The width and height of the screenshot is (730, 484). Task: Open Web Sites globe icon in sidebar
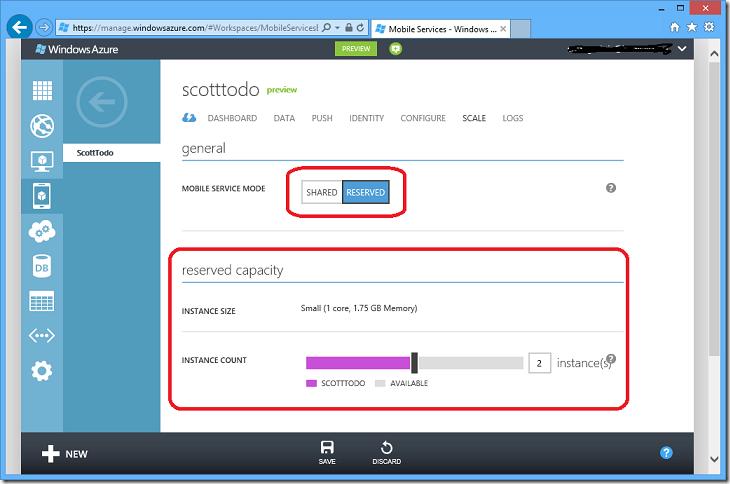42,126
